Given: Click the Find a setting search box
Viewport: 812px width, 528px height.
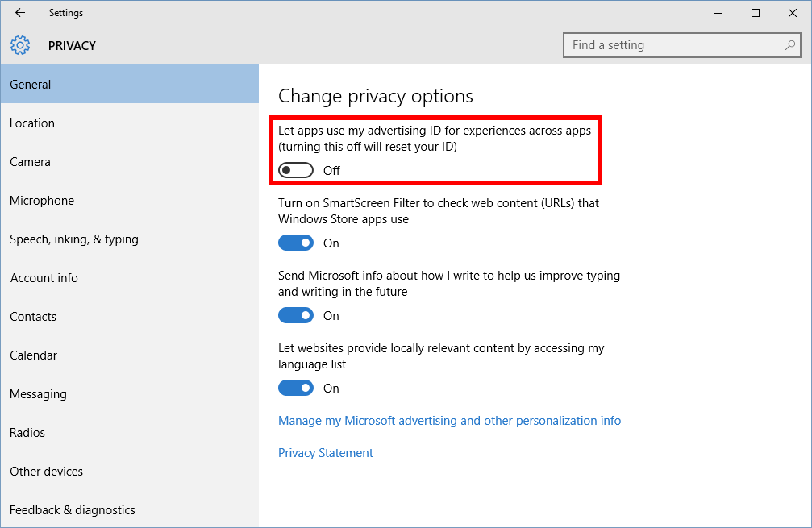Looking at the screenshot, I should pos(673,45).
